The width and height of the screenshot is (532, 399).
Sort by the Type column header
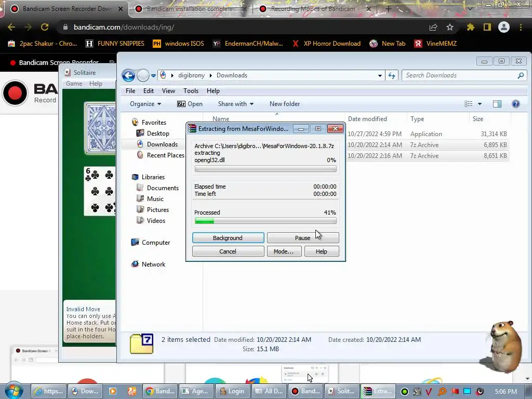click(x=417, y=119)
